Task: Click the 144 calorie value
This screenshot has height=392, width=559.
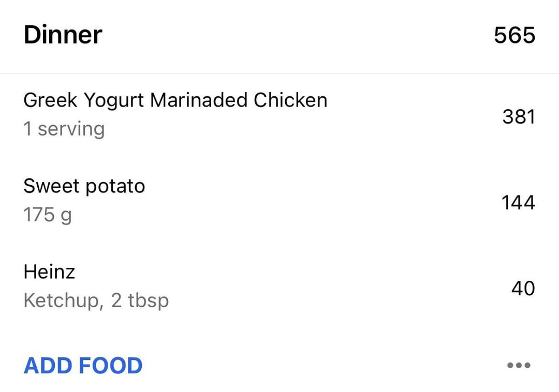Action: (x=518, y=203)
